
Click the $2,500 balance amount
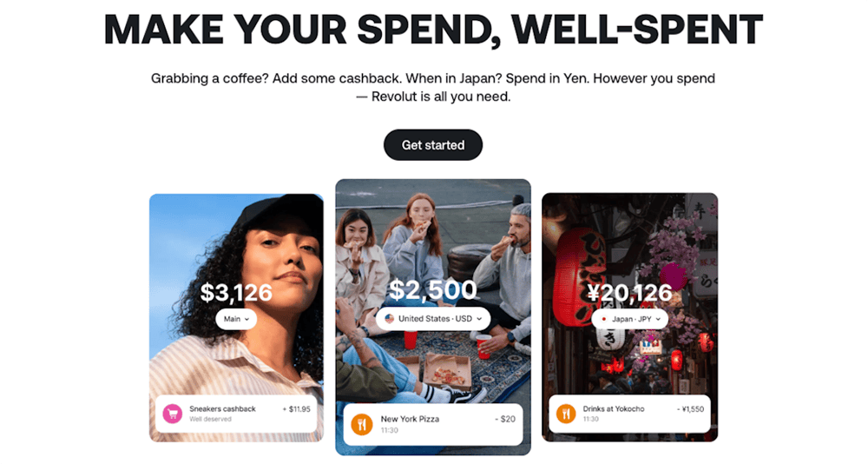(x=433, y=289)
